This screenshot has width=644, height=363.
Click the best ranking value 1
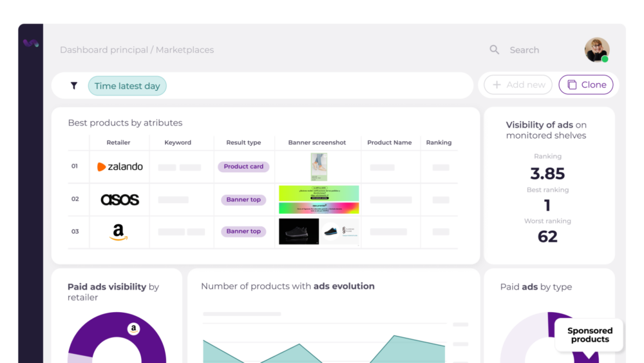tap(547, 205)
